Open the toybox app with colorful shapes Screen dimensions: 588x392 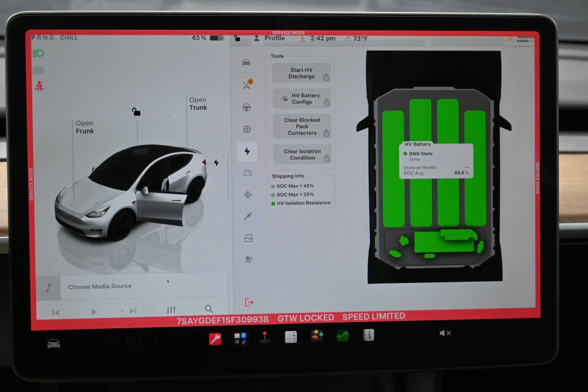(317, 336)
